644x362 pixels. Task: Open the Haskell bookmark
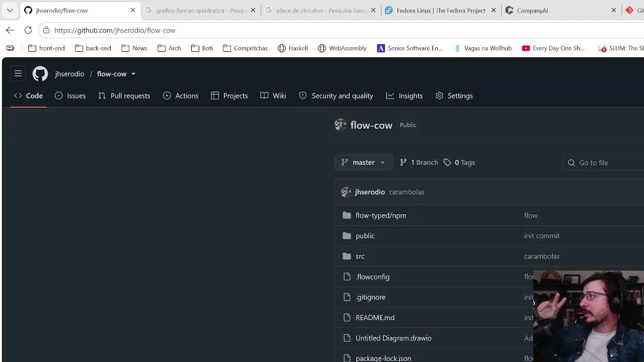[293, 48]
